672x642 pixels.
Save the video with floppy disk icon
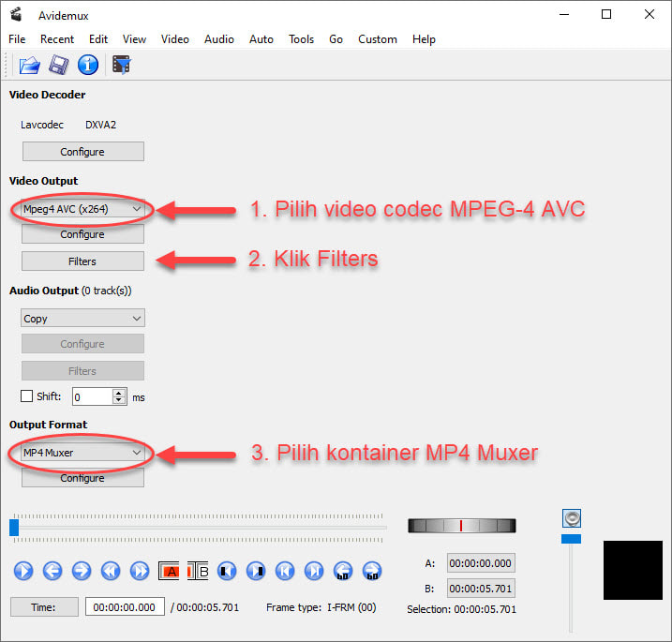[59, 66]
